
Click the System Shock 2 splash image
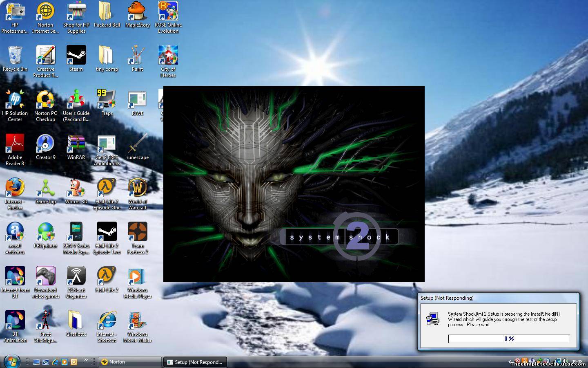click(x=294, y=184)
